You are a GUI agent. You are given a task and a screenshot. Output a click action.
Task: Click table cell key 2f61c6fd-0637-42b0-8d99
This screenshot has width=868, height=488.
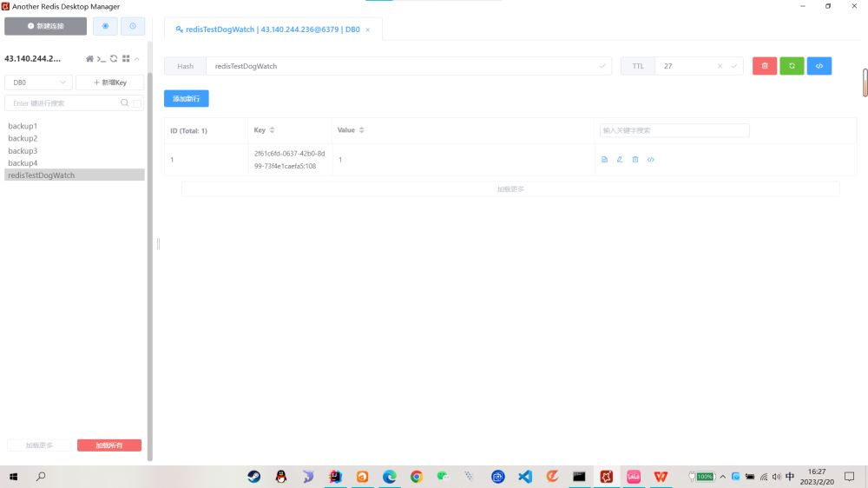click(x=290, y=160)
